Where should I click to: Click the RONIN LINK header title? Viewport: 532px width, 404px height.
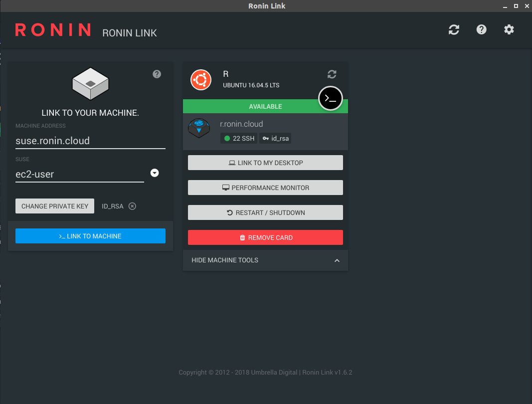(130, 33)
